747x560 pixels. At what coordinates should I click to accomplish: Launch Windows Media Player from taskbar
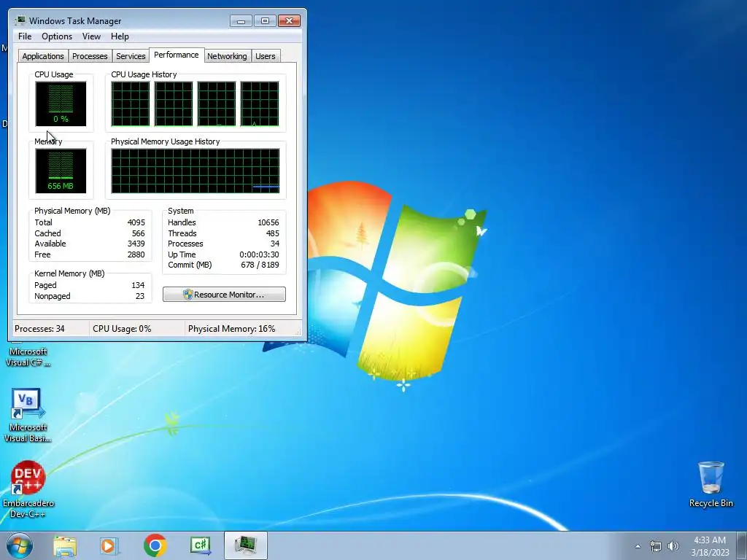(109, 545)
